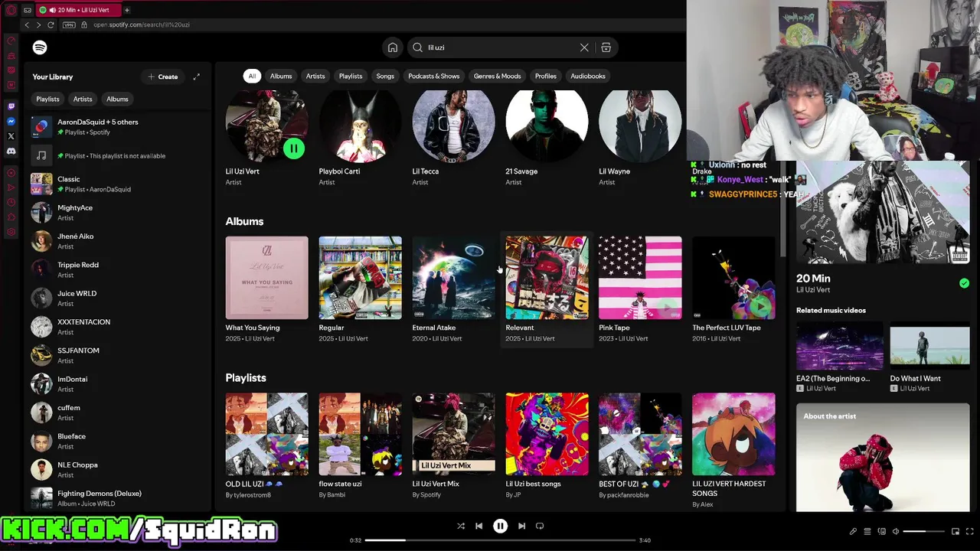
Task: Toggle the Playlists library filter chip
Action: [47, 99]
